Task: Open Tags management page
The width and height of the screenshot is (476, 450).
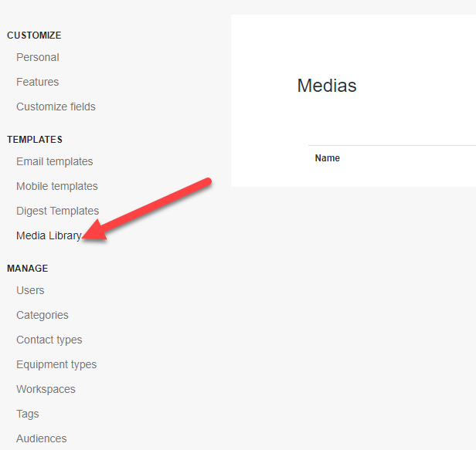Action: tap(28, 414)
